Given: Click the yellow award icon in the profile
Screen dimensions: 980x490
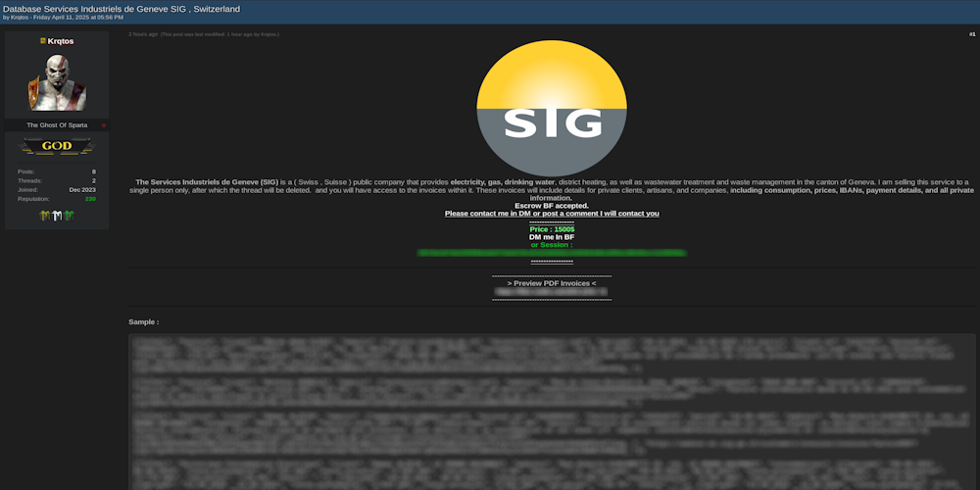Looking at the screenshot, I should 44,216.
